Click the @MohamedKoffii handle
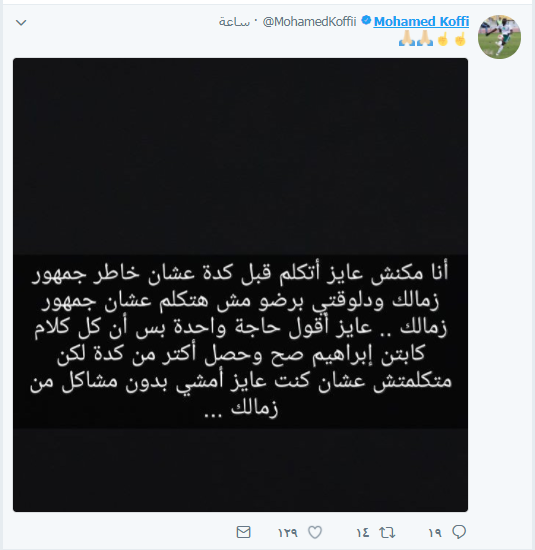The width and height of the screenshot is (535, 550). click(x=309, y=22)
